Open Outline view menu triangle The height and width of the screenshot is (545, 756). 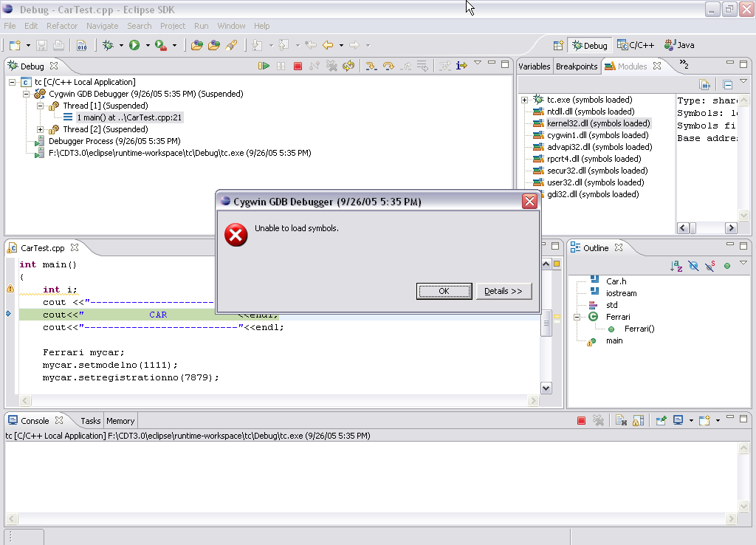(743, 263)
